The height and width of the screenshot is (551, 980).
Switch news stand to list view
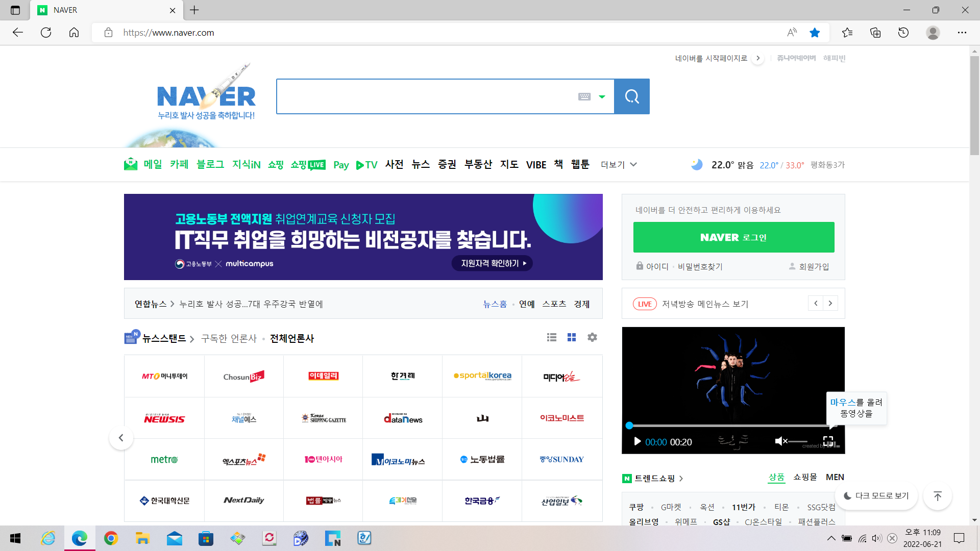[x=552, y=337]
